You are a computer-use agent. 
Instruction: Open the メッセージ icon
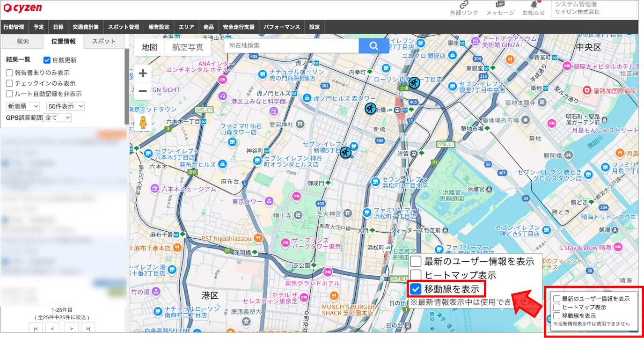pos(500,4)
